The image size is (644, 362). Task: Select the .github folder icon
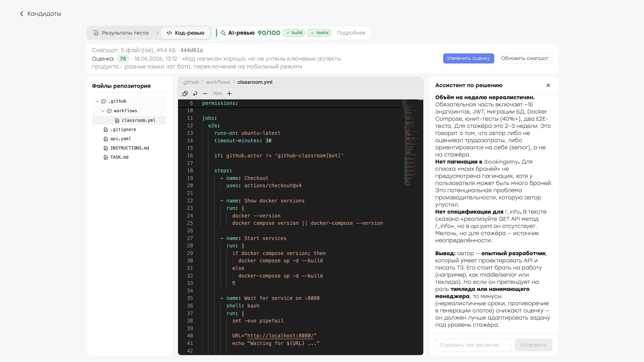click(x=104, y=101)
